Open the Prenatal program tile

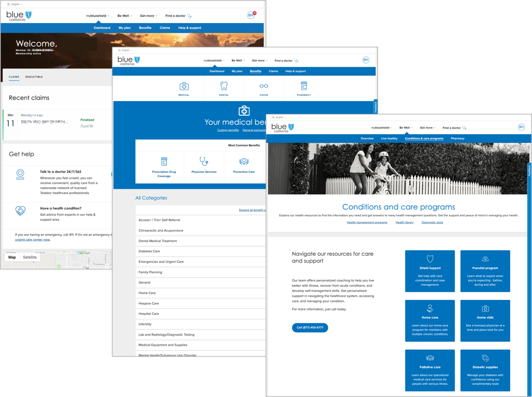(485, 271)
